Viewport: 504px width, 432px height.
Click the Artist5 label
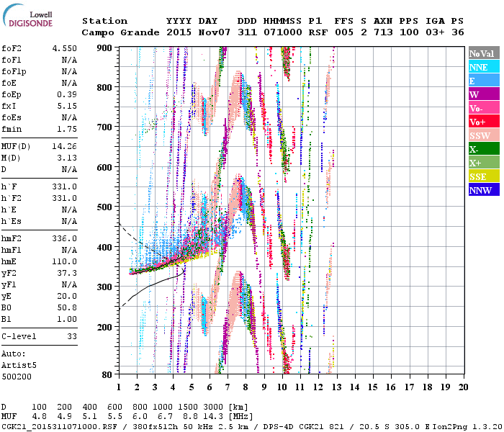[19, 366]
